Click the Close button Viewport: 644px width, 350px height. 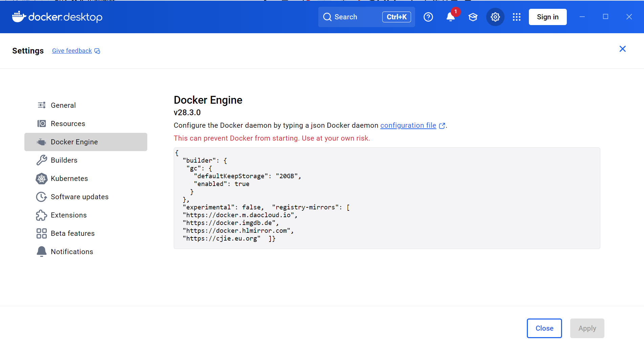[x=544, y=328]
